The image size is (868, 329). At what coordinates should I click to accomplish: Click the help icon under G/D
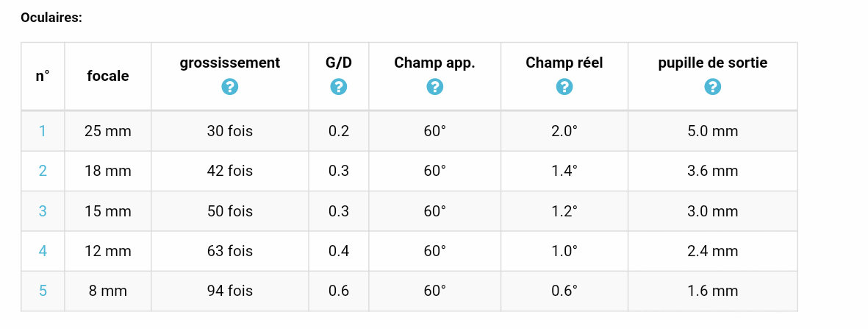[339, 87]
